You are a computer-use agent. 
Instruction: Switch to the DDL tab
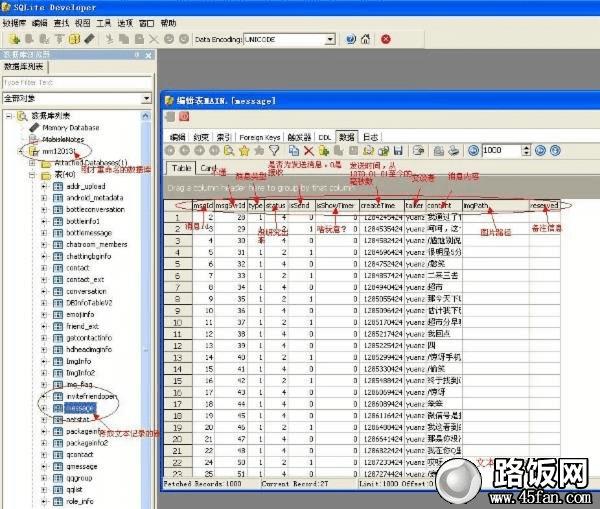(x=325, y=137)
